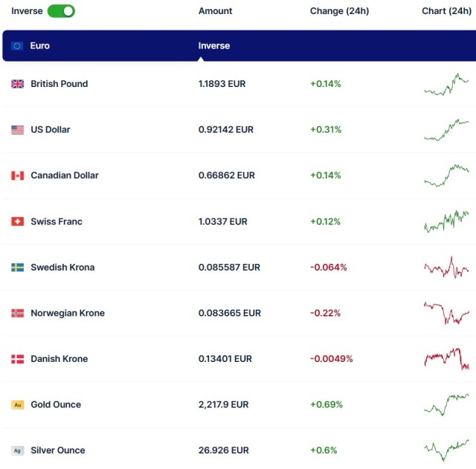Click the Swedish Krona flag icon
The height and width of the screenshot is (469, 476).
point(18,268)
